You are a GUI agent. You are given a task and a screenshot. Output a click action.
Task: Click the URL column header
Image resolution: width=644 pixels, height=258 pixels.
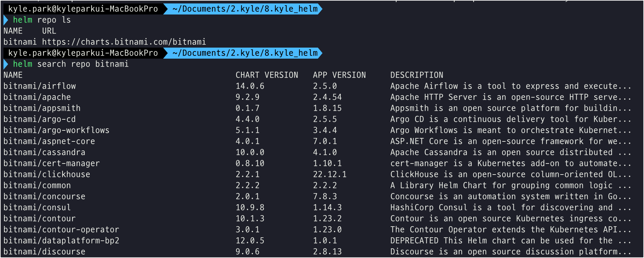pyautogui.click(x=49, y=31)
